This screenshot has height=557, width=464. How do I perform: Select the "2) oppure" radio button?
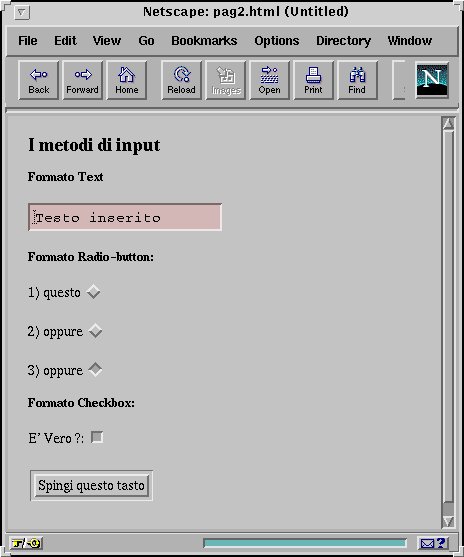tap(95, 331)
